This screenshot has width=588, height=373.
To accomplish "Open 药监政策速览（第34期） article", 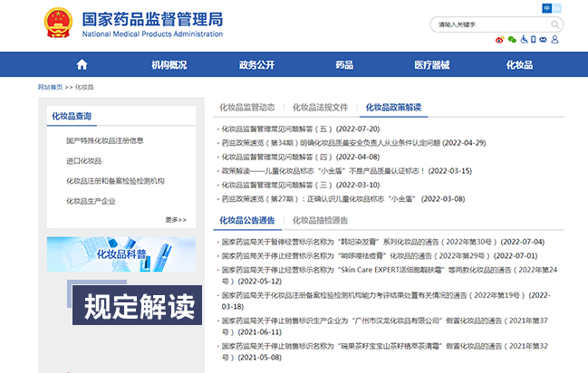I will point(353,143).
